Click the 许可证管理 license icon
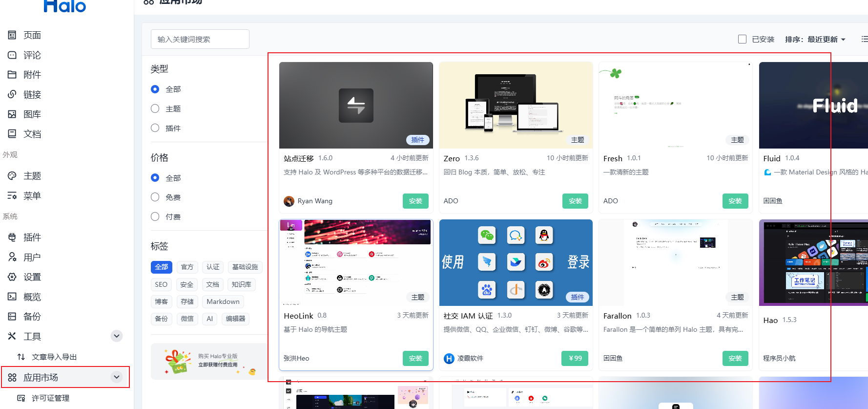 [21, 398]
